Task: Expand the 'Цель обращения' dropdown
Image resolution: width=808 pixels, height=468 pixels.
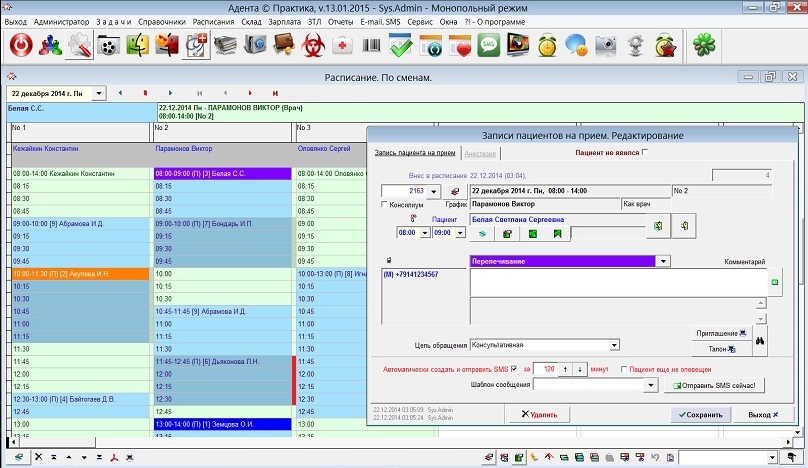Action: (613, 346)
